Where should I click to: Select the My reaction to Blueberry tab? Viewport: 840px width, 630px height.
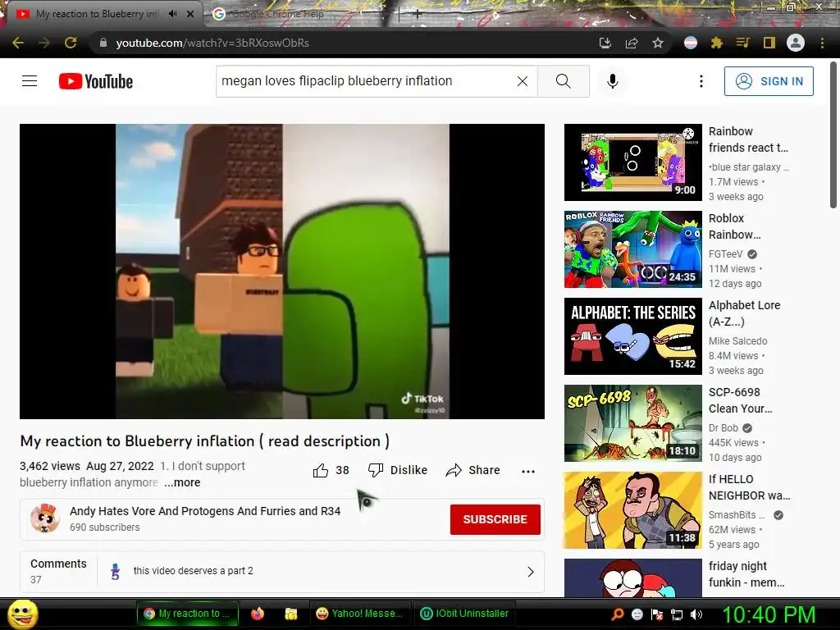click(97, 14)
